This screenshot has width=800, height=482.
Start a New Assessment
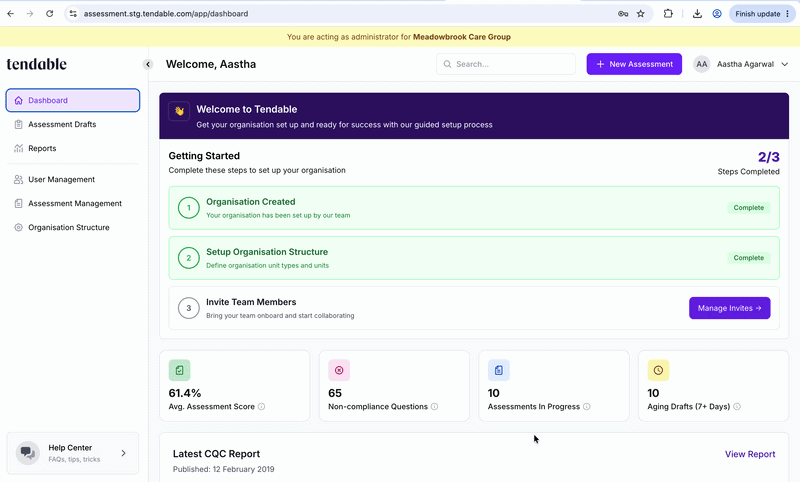tap(634, 64)
